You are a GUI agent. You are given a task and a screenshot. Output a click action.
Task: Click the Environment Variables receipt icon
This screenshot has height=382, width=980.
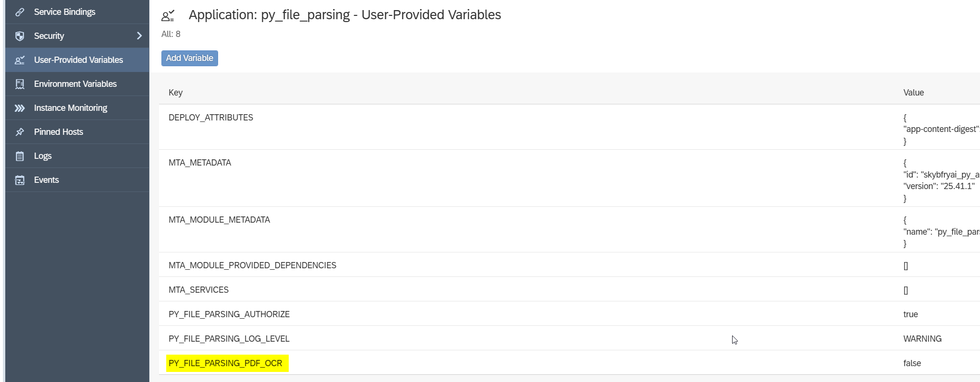[20, 84]
